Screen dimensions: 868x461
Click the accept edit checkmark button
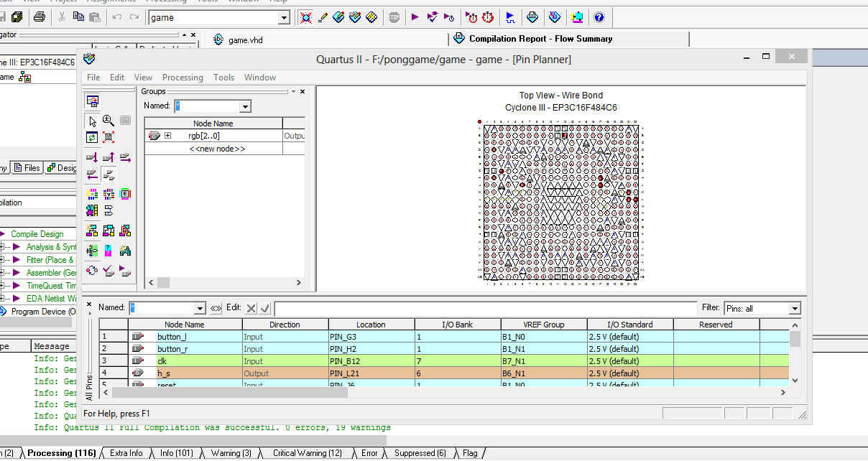click(265, 308)
